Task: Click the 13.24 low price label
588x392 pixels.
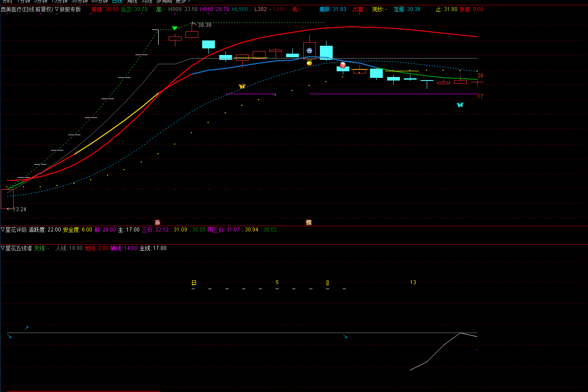Action: (19, 209)
